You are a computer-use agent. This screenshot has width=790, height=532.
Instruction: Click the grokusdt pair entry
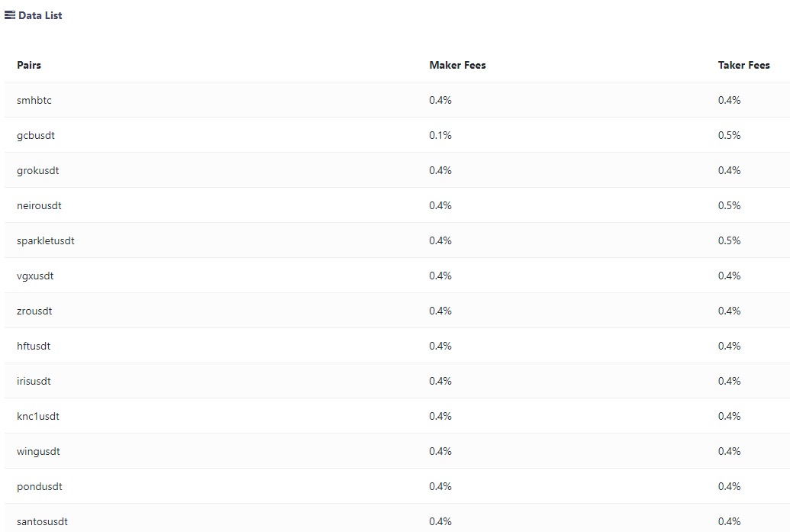(38, 171)
